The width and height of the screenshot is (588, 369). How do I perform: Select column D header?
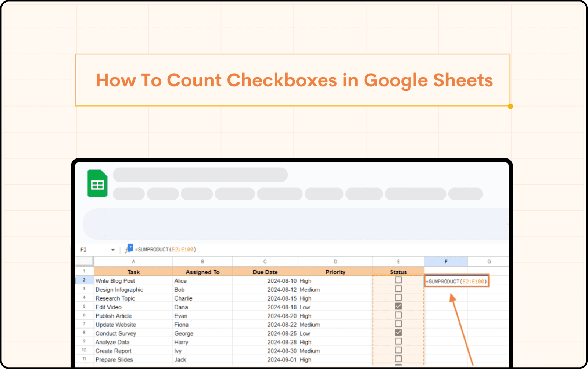pos(335,262)
